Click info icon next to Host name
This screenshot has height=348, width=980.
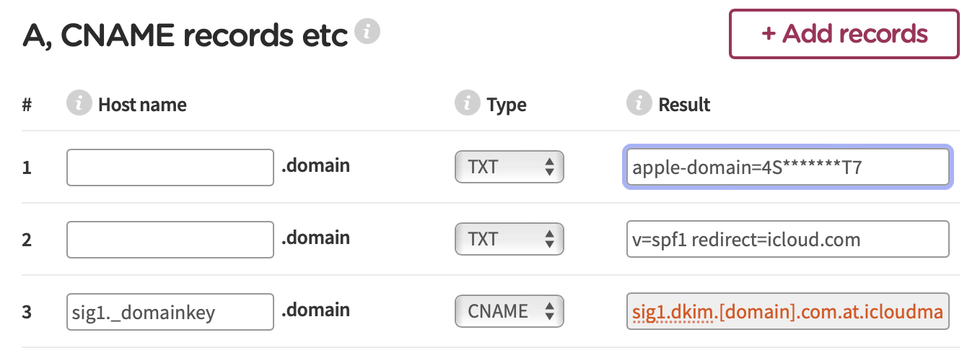click(79, 104)
